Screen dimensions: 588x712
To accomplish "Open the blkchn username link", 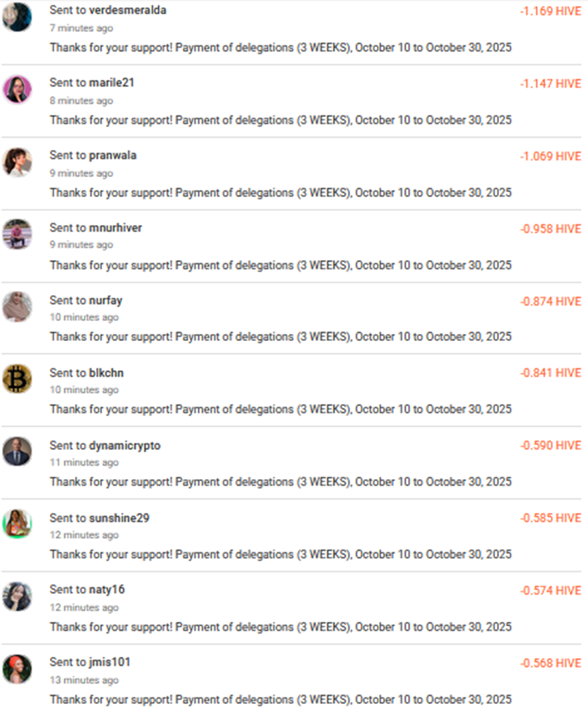I will (106, 373).
